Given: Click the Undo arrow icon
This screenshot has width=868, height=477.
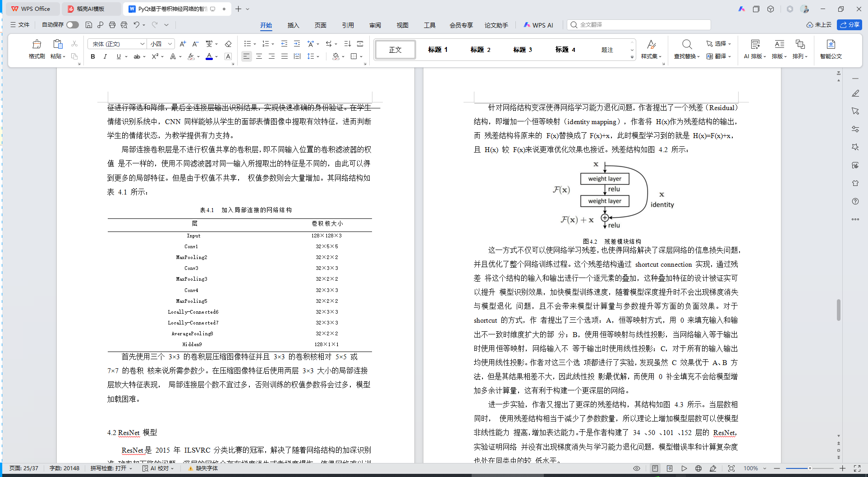Looking at the screenshot, I should pyautogui.click(x=137, y=25).
